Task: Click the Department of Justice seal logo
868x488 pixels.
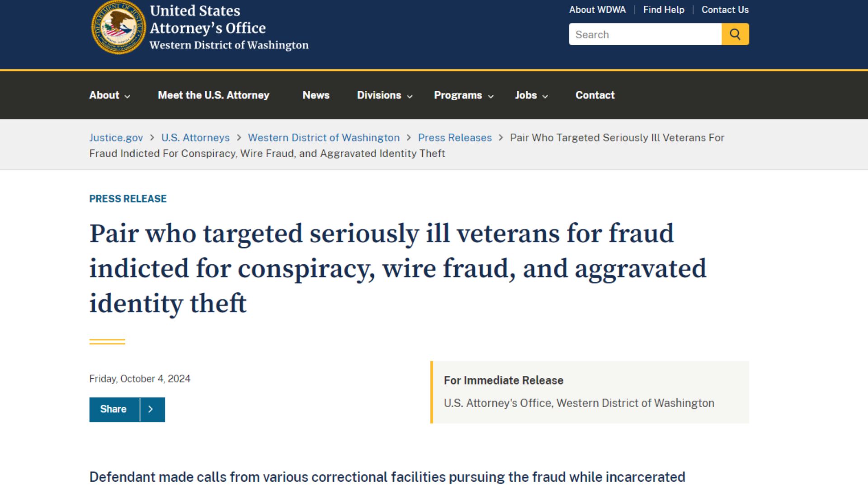Action: 118,27
